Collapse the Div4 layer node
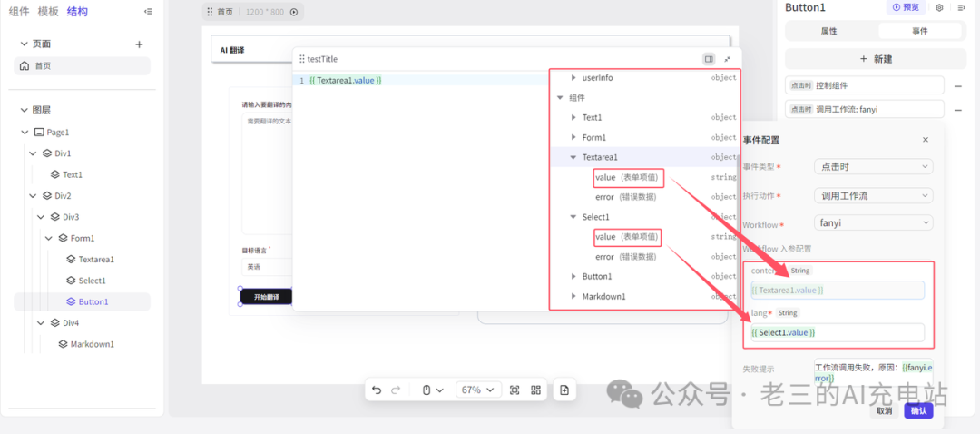This screenshot has height=434, width=980. pos(40,322)
